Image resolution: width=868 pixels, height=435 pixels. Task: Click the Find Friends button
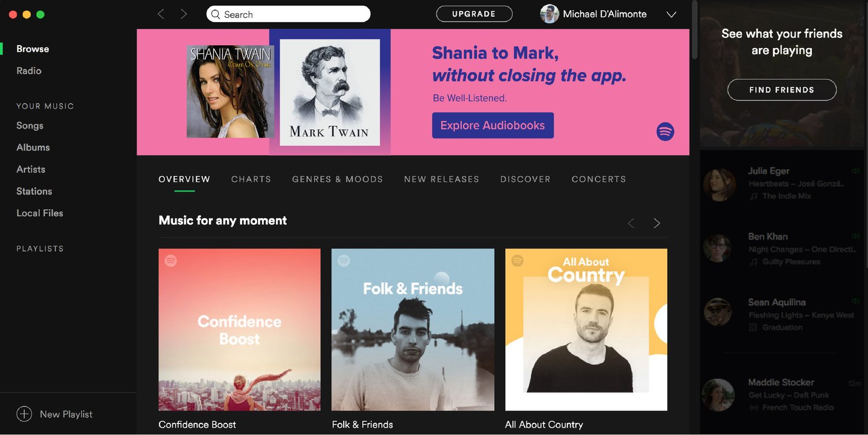(x=782, y=90)
